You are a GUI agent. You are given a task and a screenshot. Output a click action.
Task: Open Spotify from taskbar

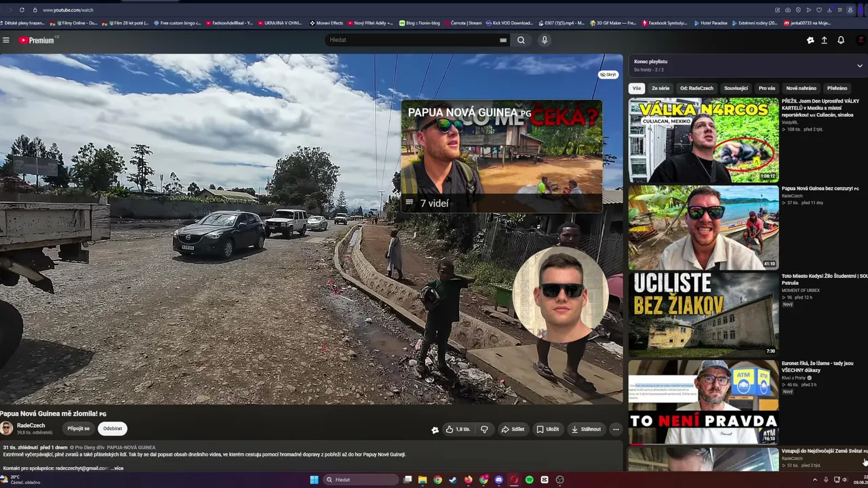(x=530, y=480)
